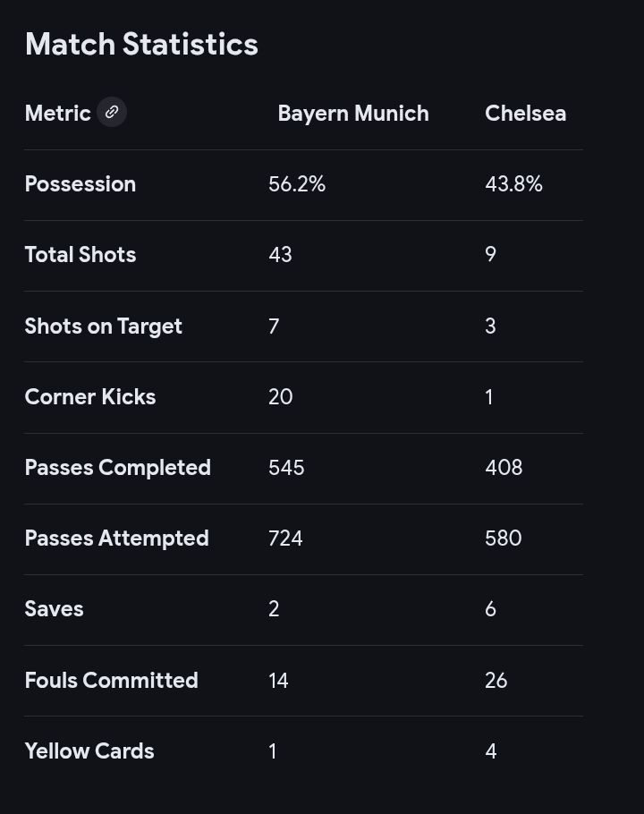Select the Match Statistics heading
The image size is (644, 814).
click(x=141, y=44)
